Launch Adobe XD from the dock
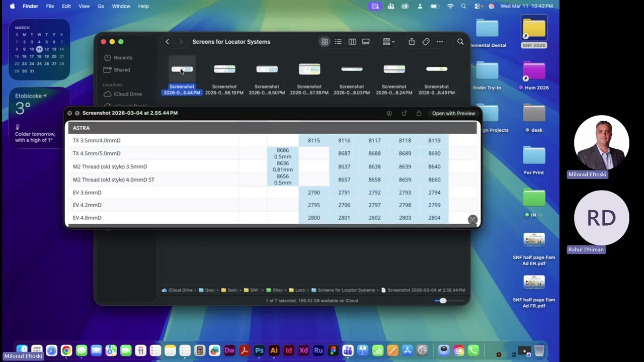This screenshot has height=362, width=644. (x=303, y=350)
